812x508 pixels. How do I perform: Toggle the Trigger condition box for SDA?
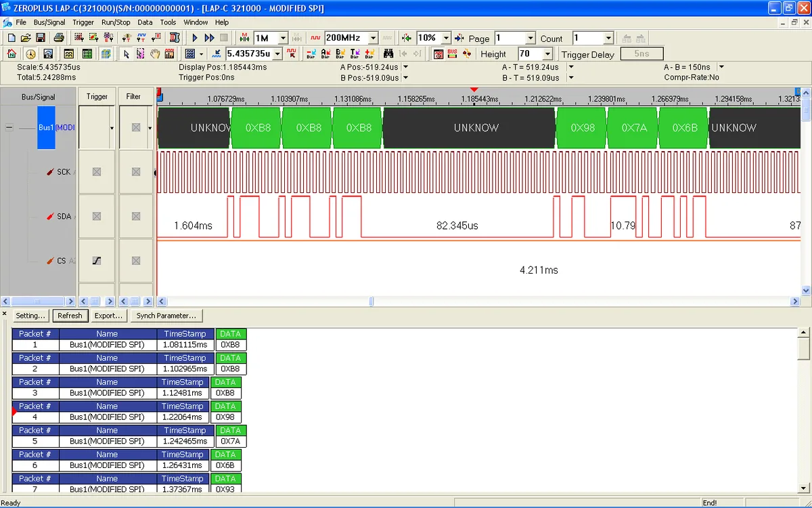tap(97, 216)
